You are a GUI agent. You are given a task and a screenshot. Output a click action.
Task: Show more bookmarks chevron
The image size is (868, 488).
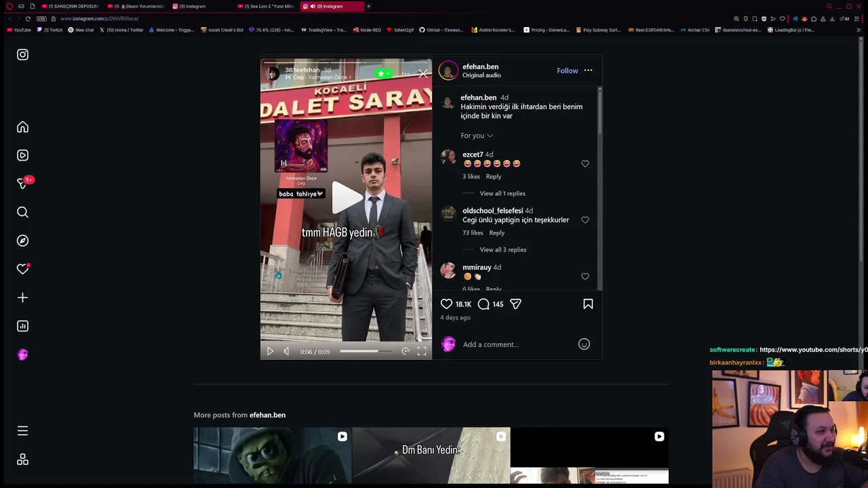(859, 30)
